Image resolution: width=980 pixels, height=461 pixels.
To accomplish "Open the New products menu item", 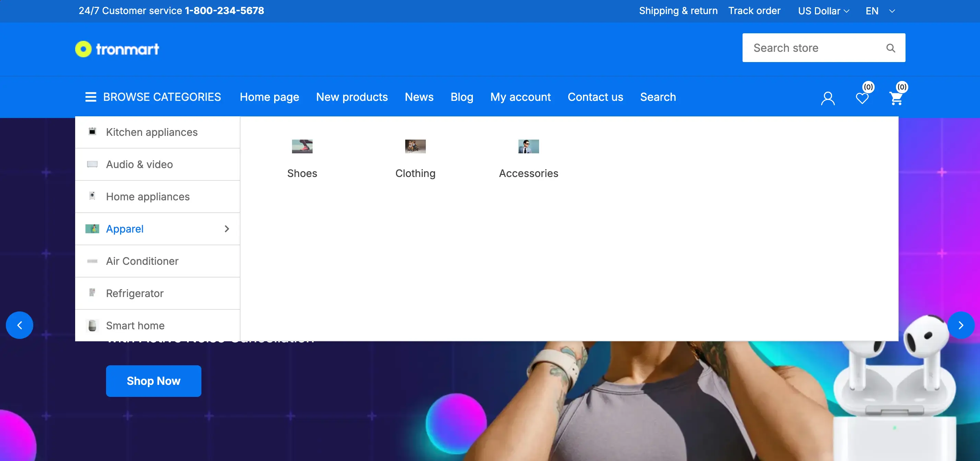I will (351, 97).
